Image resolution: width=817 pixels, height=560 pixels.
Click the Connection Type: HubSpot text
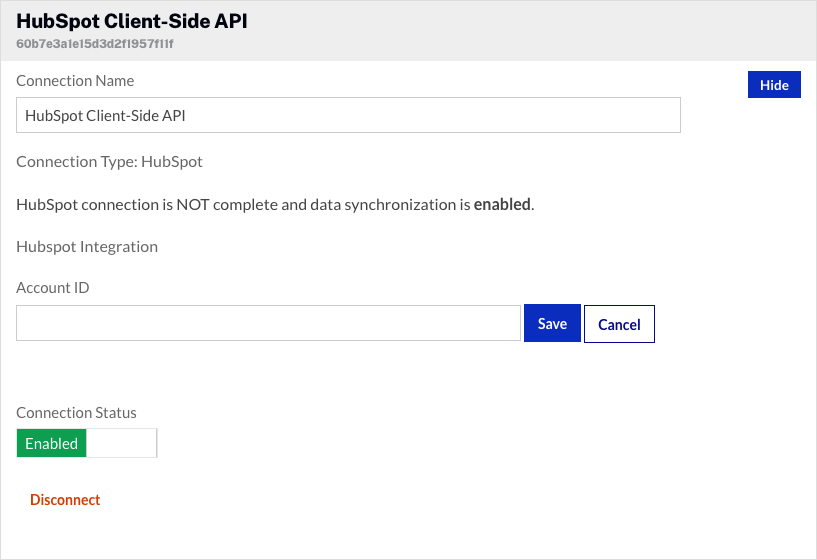(x=109, y=161)
